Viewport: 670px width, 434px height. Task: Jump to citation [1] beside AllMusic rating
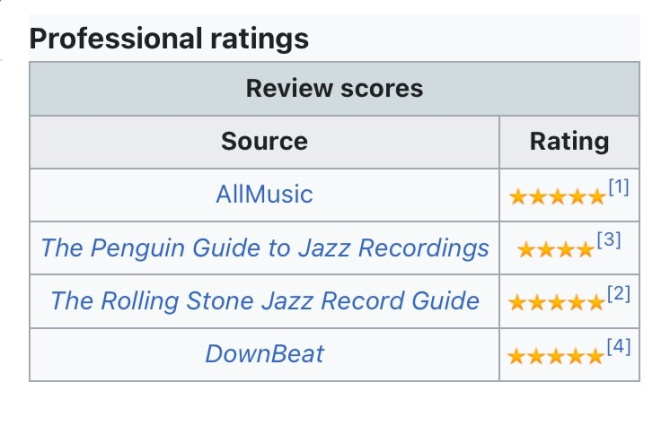[619, 187]
